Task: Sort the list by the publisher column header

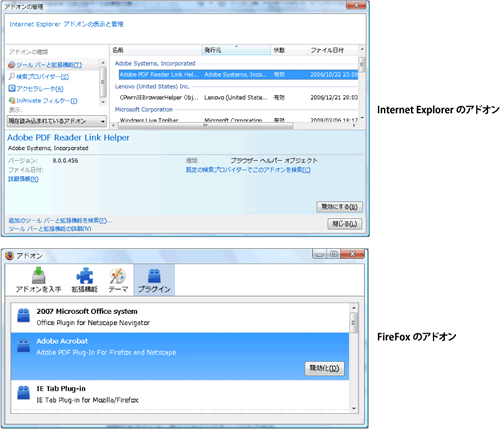Action: (236, 50)
